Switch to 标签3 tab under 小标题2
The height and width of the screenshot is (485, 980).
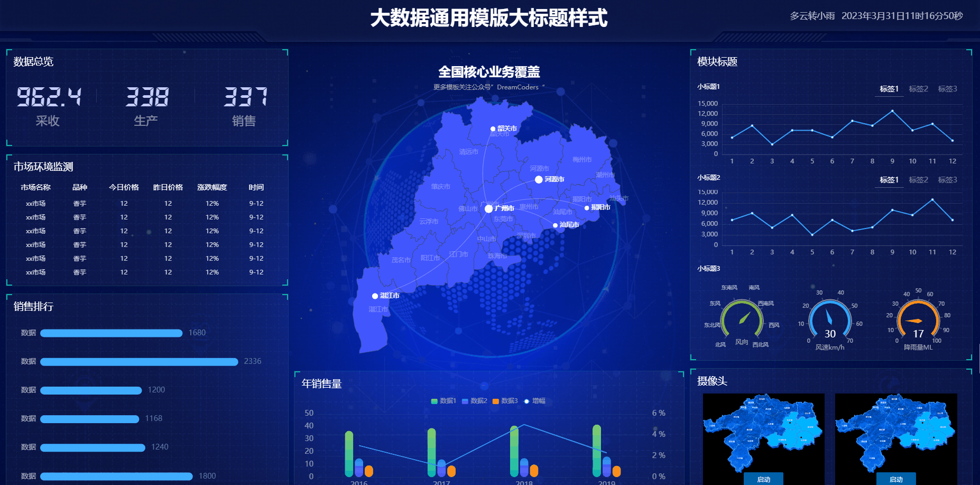tap(947, 180)
